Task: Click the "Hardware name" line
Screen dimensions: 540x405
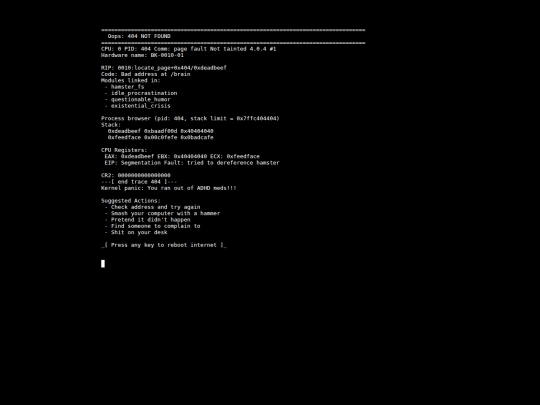Action: [142, 55]
